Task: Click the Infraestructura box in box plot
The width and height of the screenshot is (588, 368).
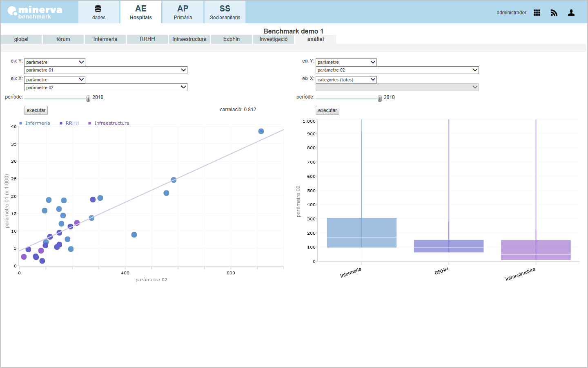Action: click(536, 250)
